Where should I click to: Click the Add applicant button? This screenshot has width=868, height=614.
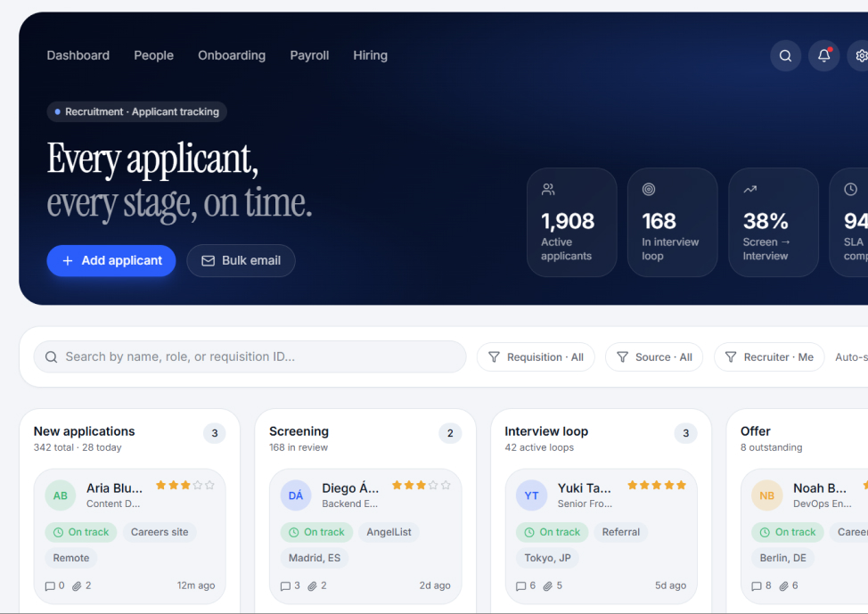click(x=111, y=261)
